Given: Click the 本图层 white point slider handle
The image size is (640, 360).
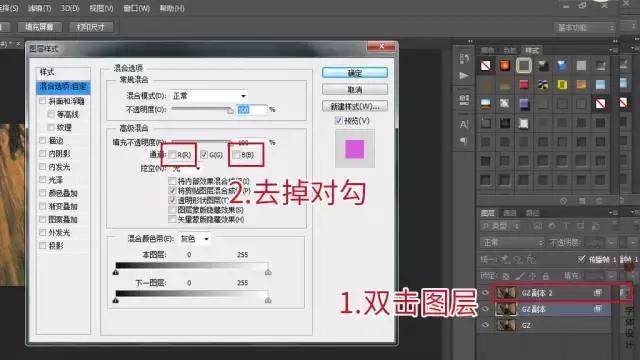Looking at the screenshot, I should point(268,272).
